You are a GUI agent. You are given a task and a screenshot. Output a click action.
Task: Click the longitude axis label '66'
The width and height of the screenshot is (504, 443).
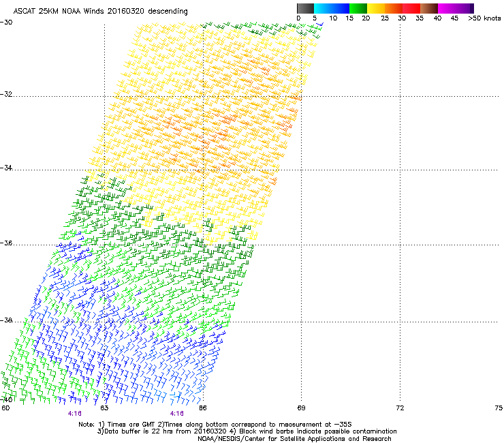203,408
